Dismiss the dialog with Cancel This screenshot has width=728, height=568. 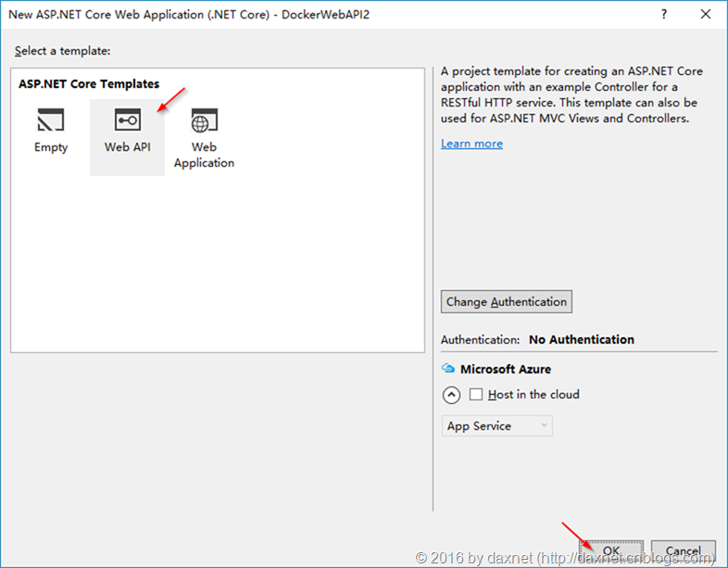pyautogui.click(x=683, y=551)
